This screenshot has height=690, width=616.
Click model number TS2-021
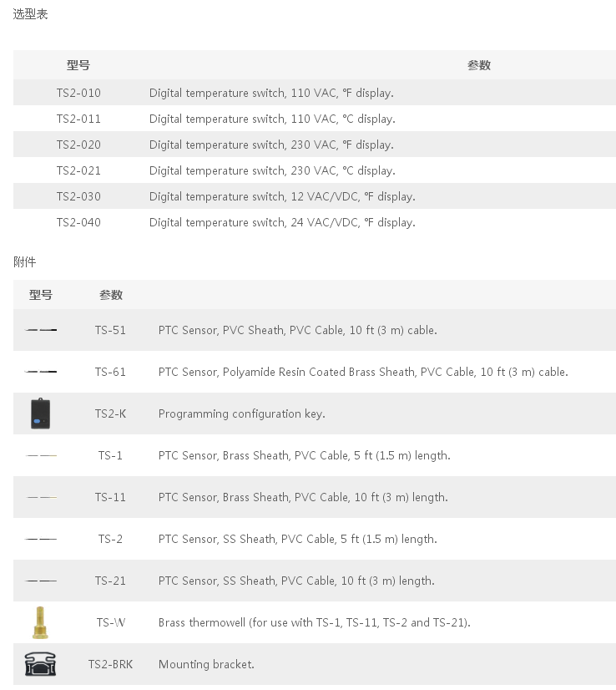pos(78,170)
